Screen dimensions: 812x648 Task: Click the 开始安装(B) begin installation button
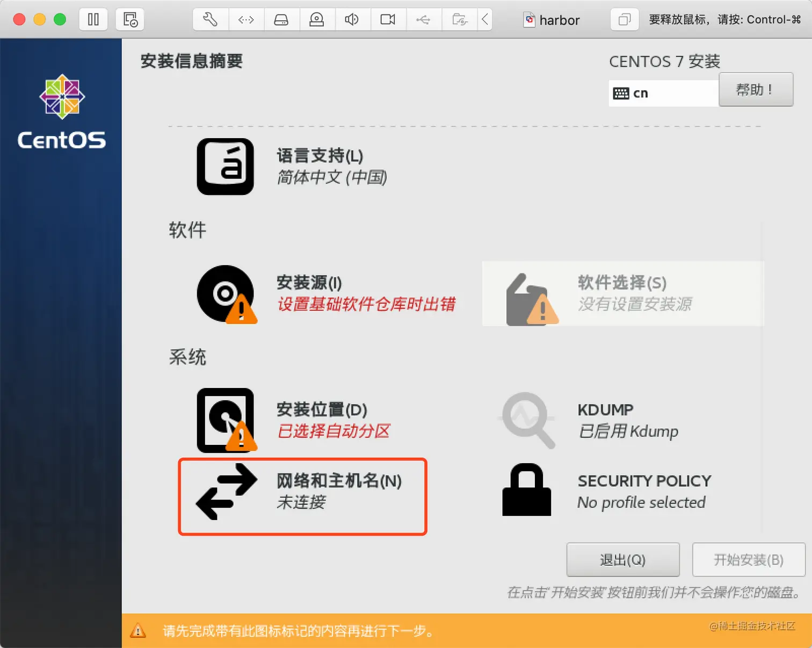pyautogui.click(x=749, y=560)
